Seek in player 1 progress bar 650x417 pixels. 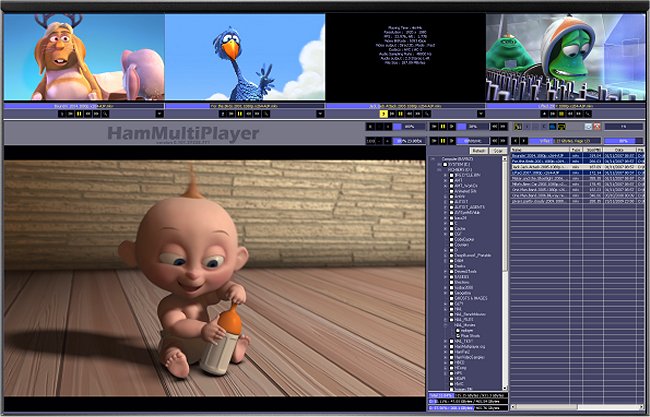(85, 106)
